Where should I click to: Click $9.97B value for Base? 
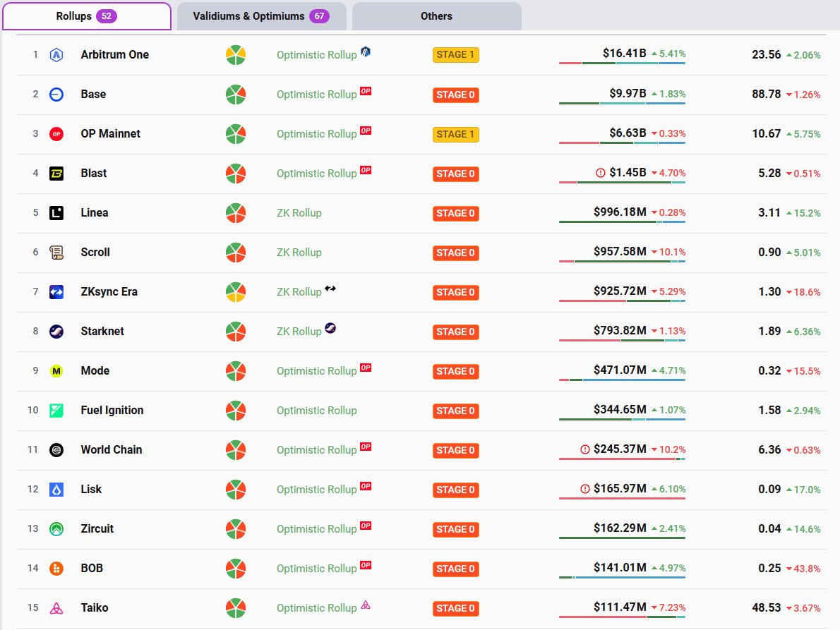coord(628,94)
